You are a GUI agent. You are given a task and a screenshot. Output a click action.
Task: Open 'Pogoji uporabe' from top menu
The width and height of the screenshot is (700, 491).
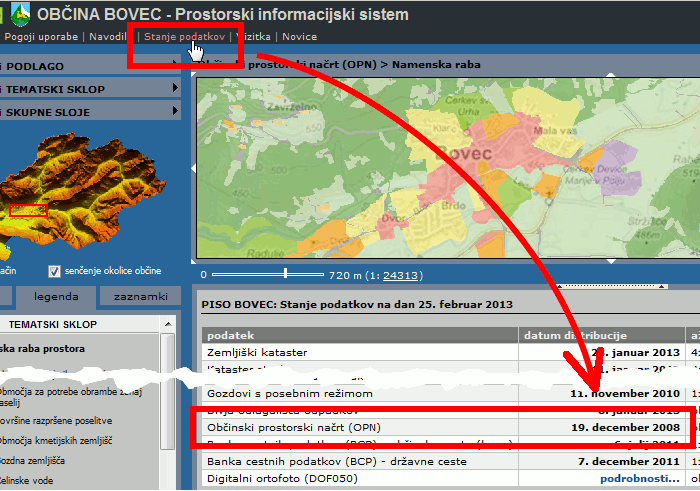41,36
